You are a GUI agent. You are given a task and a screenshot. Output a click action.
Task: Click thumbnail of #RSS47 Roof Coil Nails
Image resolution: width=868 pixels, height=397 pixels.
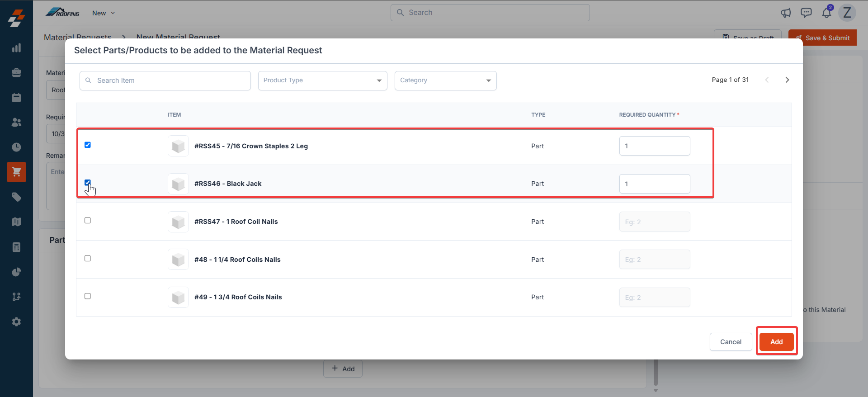(x=178, y=222)
